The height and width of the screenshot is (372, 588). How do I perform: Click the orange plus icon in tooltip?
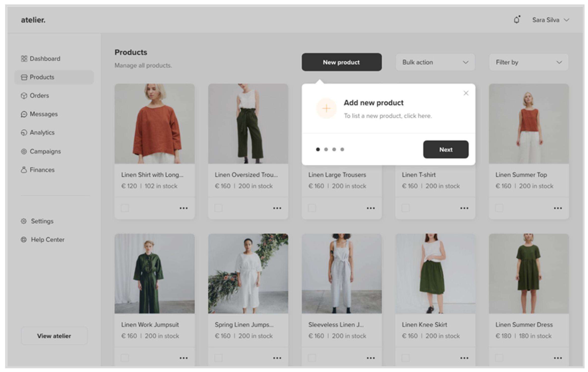pyautogui.click(x=326, y=108)
